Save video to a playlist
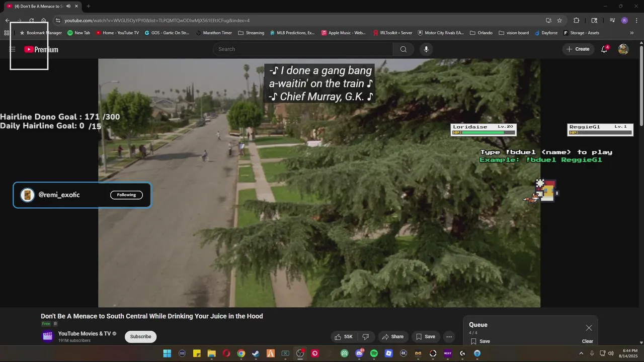The image size is (644, 362). pyautogui.click(x=425, y=337)
